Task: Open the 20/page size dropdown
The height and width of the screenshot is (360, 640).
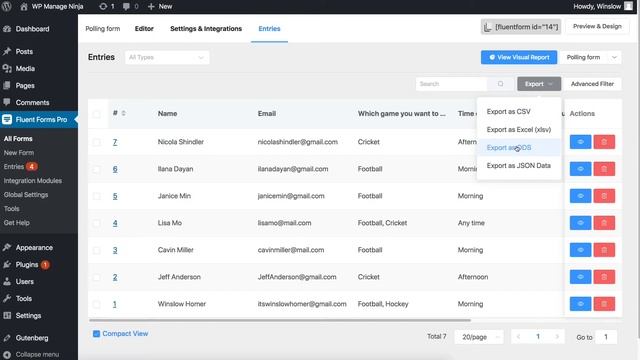Action: click(x=479, y=337)
